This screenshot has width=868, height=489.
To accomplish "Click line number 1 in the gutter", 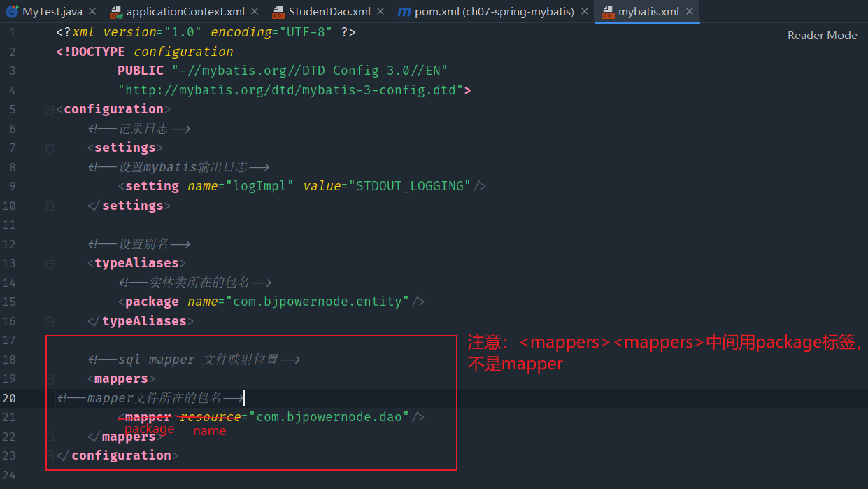I will click(x=12, y=32).
